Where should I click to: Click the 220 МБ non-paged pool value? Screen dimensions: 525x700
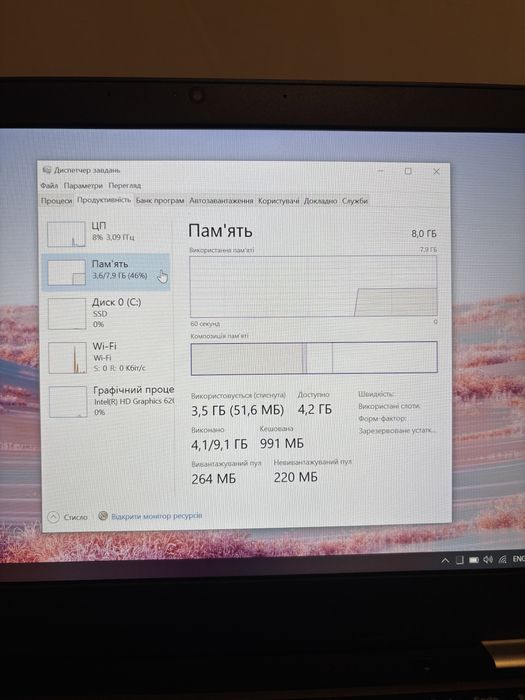pyautogui.click(x=296, y=477)
